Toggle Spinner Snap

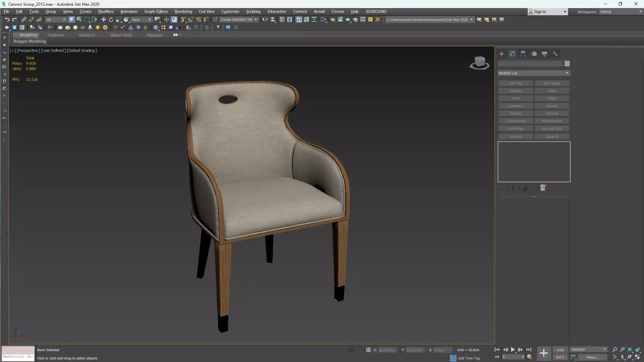point(206,19)
